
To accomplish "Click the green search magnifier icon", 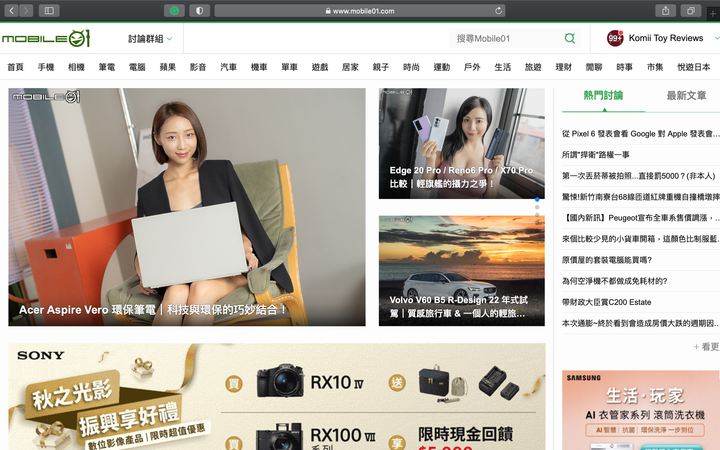I will pos(569,38).
